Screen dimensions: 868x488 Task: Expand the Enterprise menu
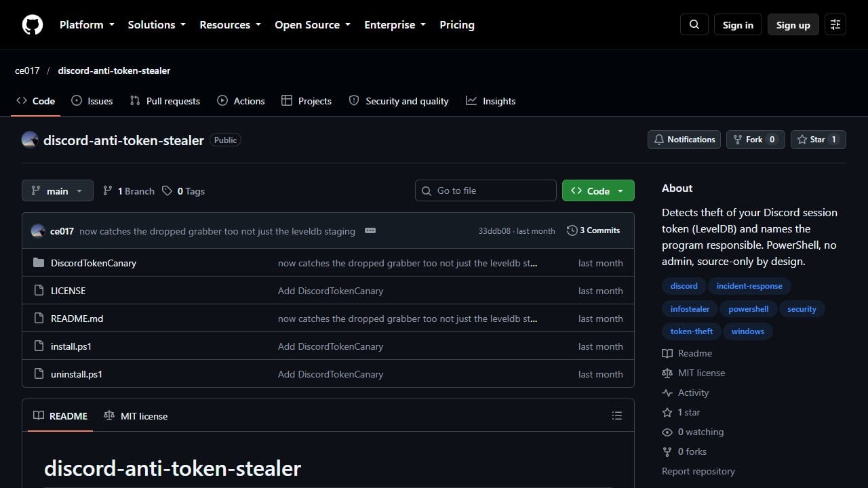(x=395, y=24)
